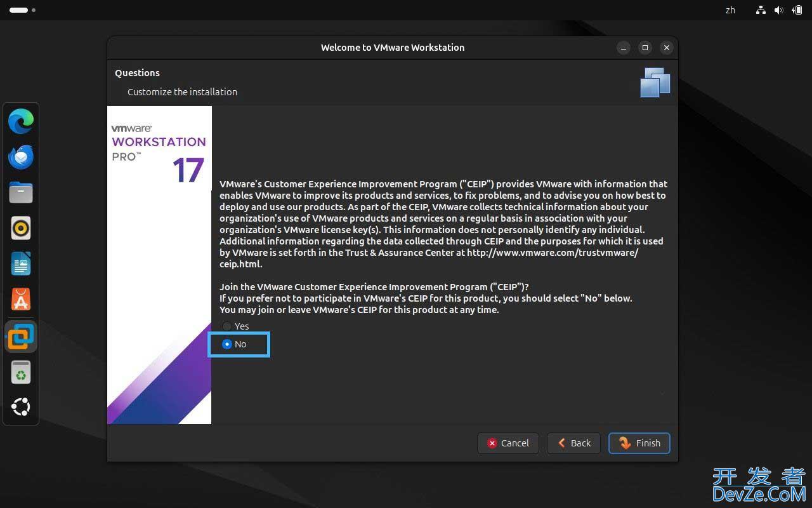Open the volume indicator in top bar

coord(778,10)
